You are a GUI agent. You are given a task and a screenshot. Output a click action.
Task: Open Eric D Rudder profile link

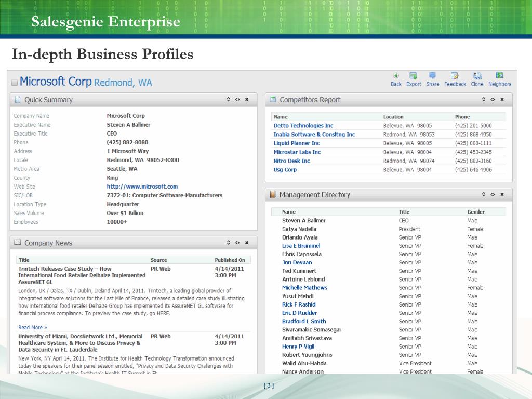(x=299, y=313)
